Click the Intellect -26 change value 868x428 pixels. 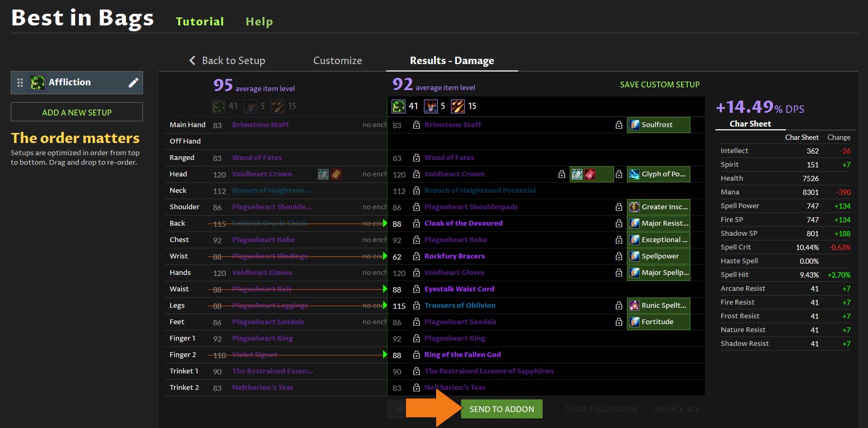(x=845, y=151)
